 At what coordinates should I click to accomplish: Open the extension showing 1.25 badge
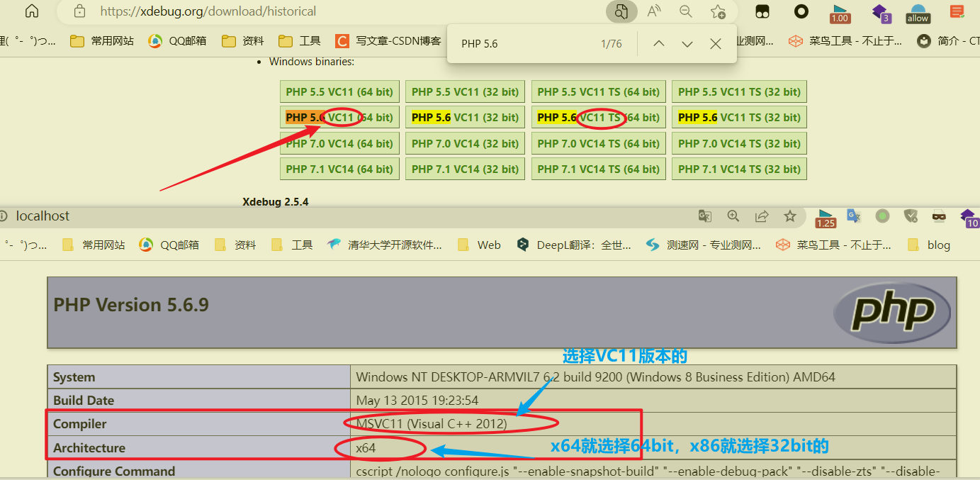coord(826,218)
